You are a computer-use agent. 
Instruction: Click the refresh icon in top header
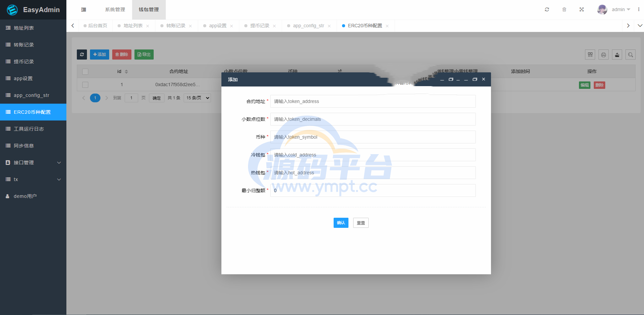click(x=547, y=9)
